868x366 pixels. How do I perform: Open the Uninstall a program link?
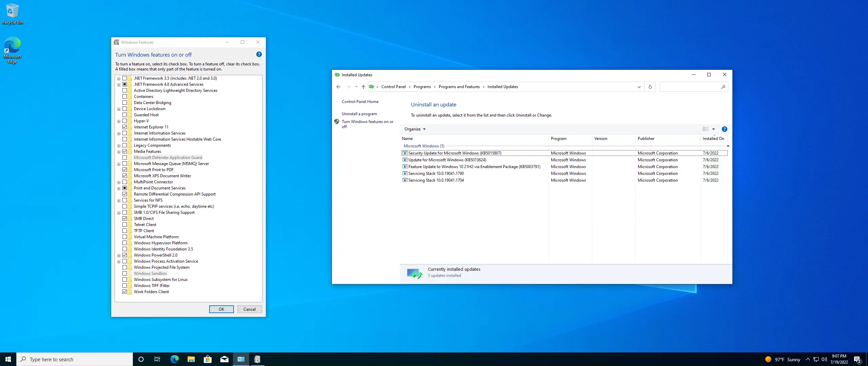click(359, 114)
